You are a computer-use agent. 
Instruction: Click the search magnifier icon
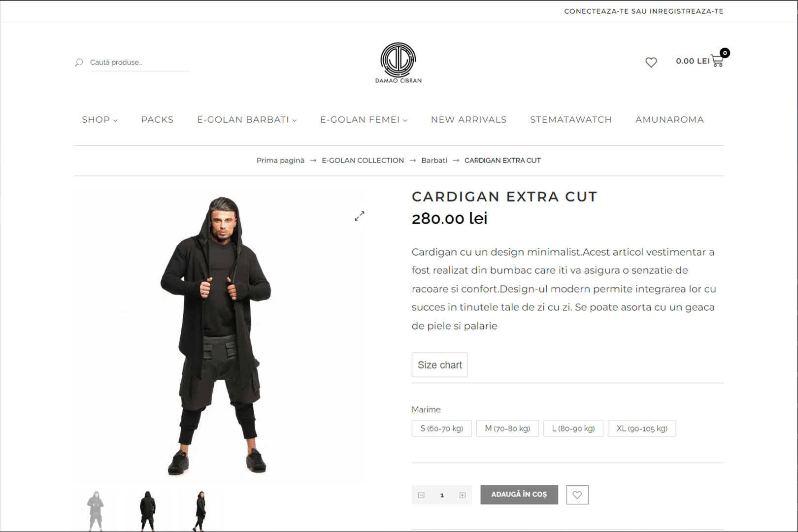[79, 63]
